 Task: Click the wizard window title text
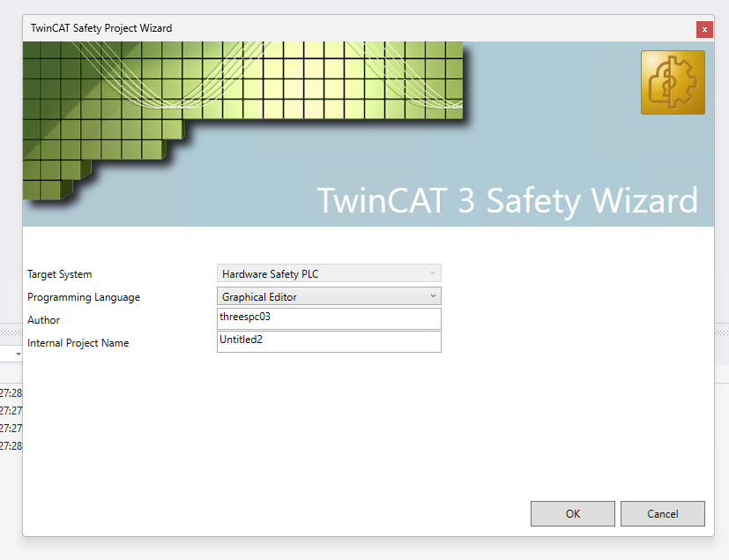click(101, 28)
